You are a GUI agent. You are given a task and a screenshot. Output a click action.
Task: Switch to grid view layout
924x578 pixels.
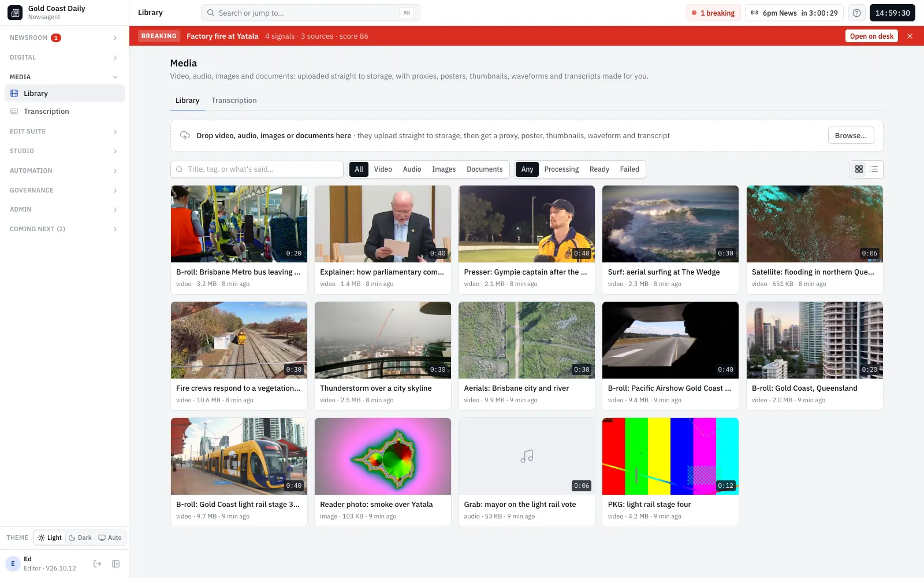[859, 169]
